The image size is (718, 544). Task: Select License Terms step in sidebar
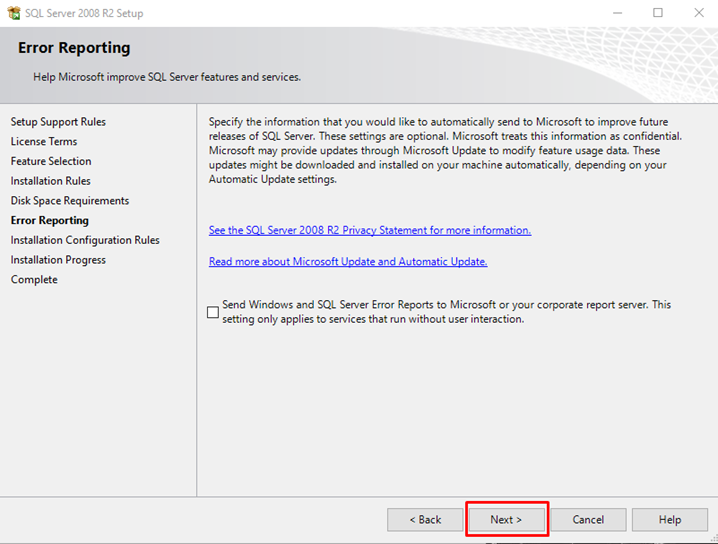[44, 142]
